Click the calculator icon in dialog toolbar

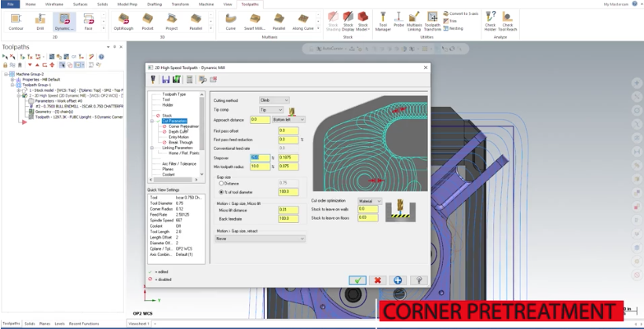(x=189, y=79)
